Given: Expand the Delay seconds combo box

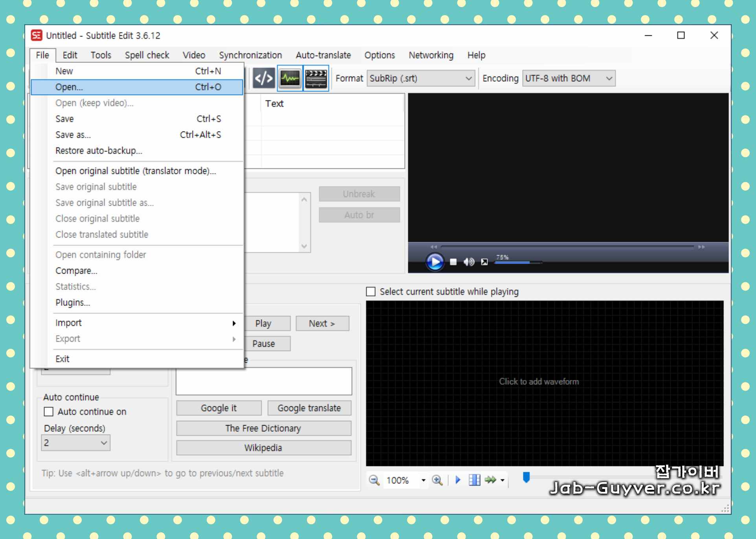Looking at the screenshot, I should pyautogui.click(x=104, y=443).
